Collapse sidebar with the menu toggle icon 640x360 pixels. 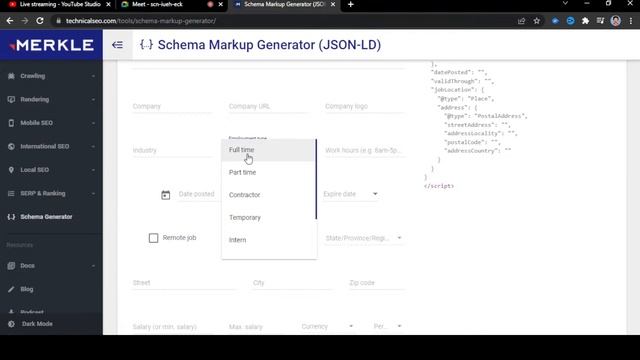point(117,44)
